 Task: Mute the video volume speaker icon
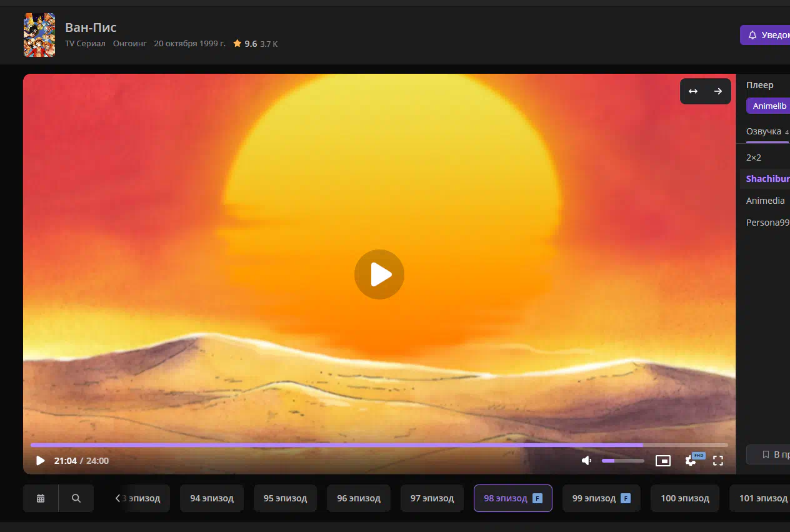click(x=586, y=461)
